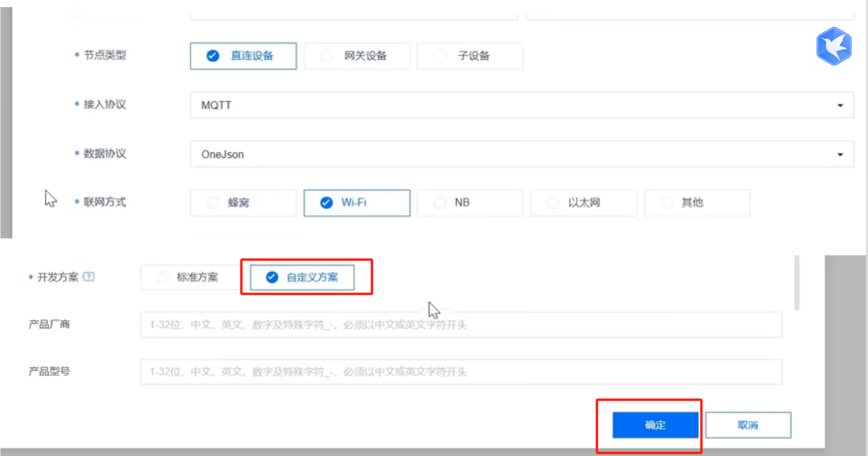The image size is (868, 456).
Task: Select the 网关设备 node type
Action: (357, 56)
